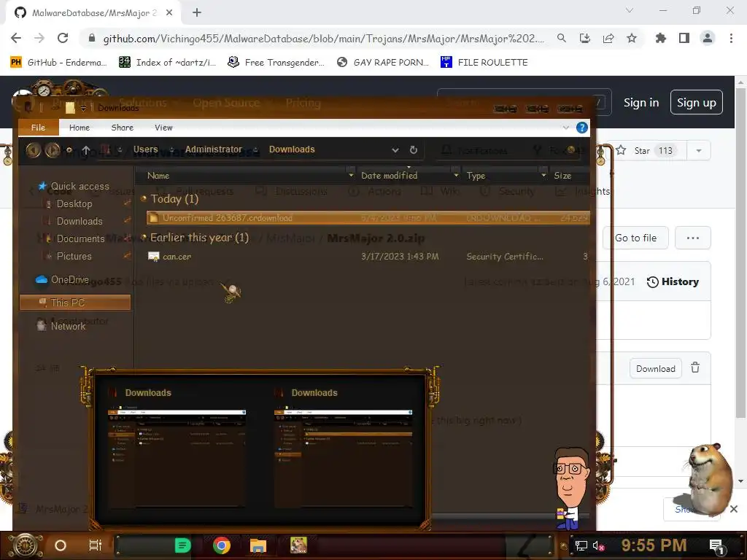Viewport: 747px width, 560px height.
Task: Open a new Chrome tab
Action: tap(197, 13)
